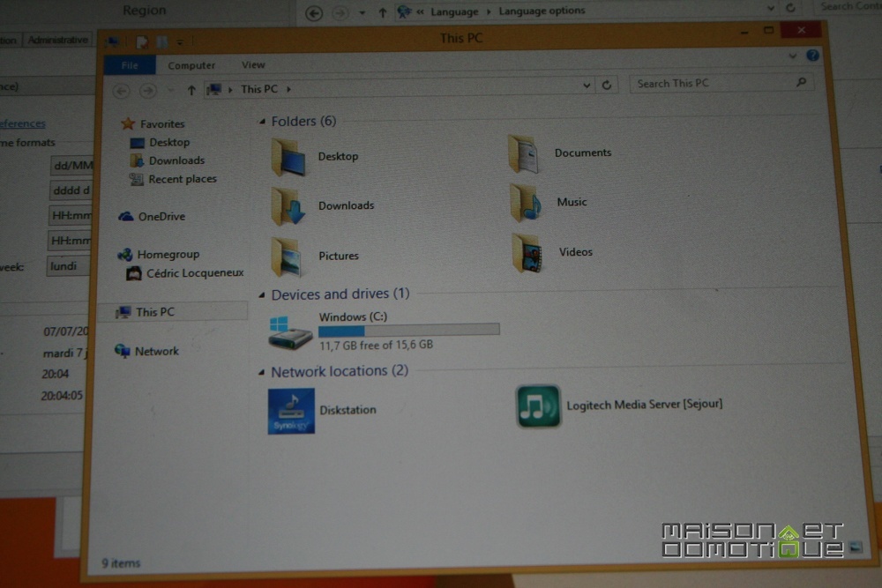882x588 pixels.
Task: Go up one level in This PC window
Action: click(191, 90)
